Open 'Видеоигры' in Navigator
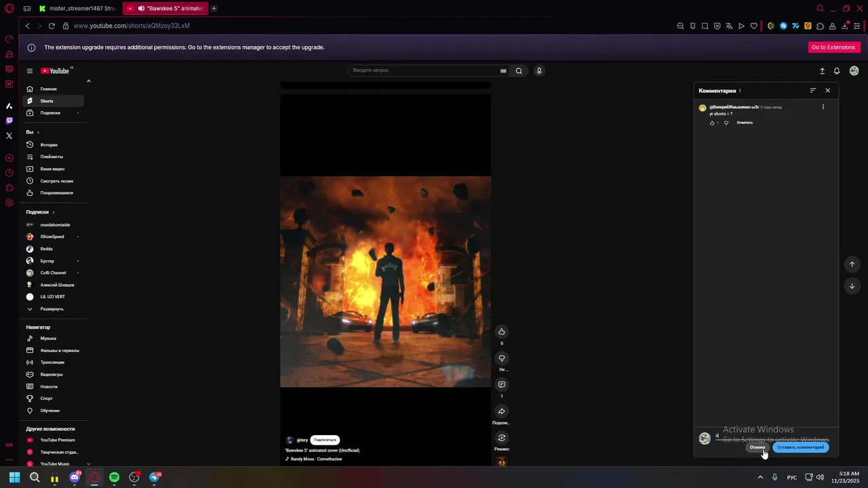868x488 pixels. pos(53,374)
